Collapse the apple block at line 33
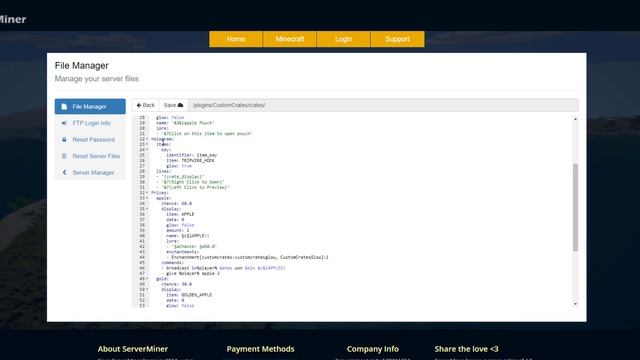The width and height of the screenshot is (640, 360). coord(147,198)
